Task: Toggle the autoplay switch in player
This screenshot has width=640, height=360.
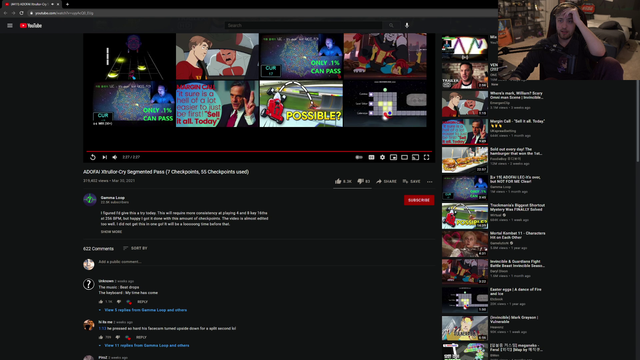Action: pos(359,157)
